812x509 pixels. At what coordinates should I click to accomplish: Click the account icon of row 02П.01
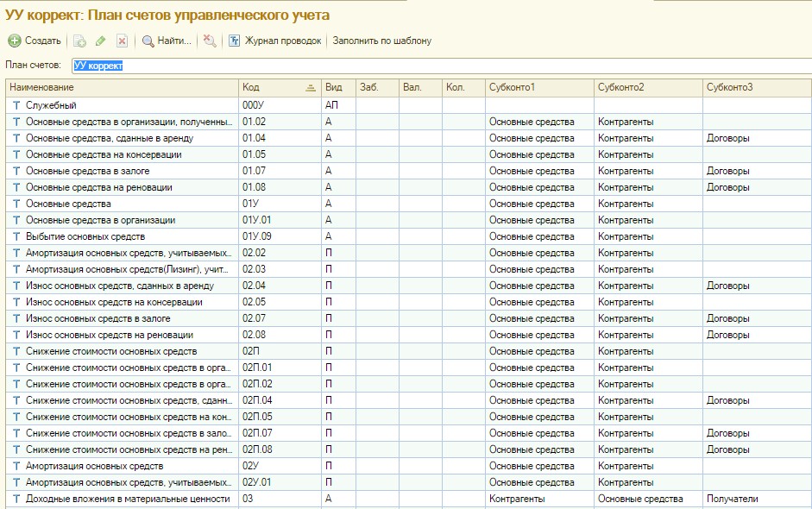[16, 368]
